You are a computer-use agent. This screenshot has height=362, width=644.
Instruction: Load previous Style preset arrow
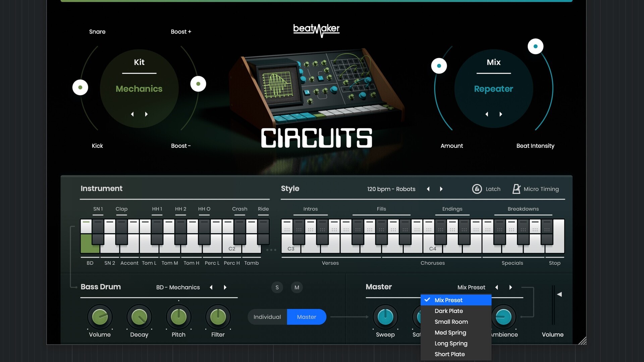(x=428, y=189)
